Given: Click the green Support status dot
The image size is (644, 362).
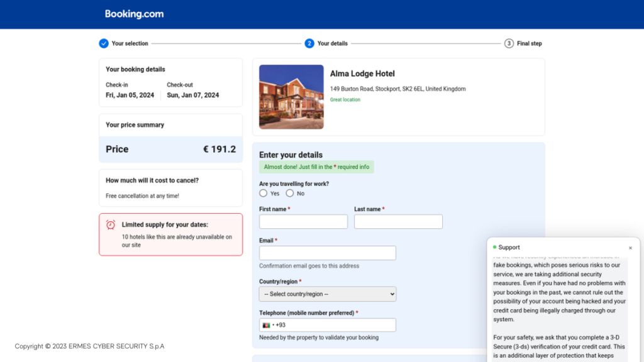Looking at the screenshot, I should [x=494, y=247].
